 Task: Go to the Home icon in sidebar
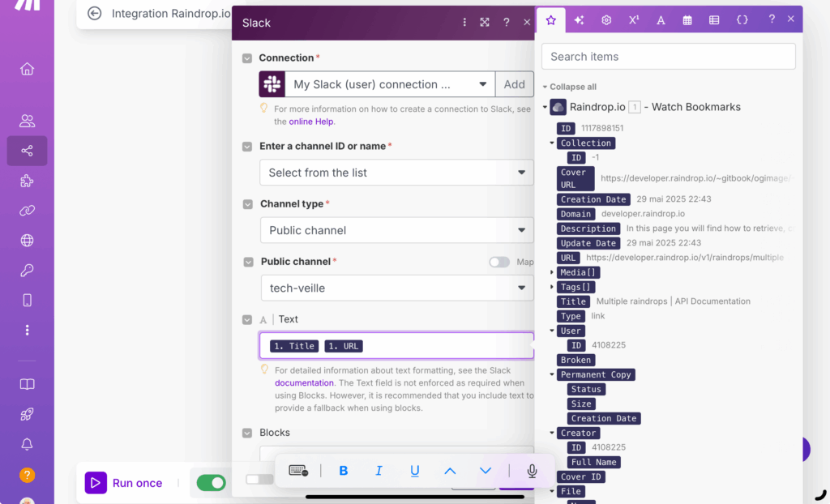[x=27, y=69]
